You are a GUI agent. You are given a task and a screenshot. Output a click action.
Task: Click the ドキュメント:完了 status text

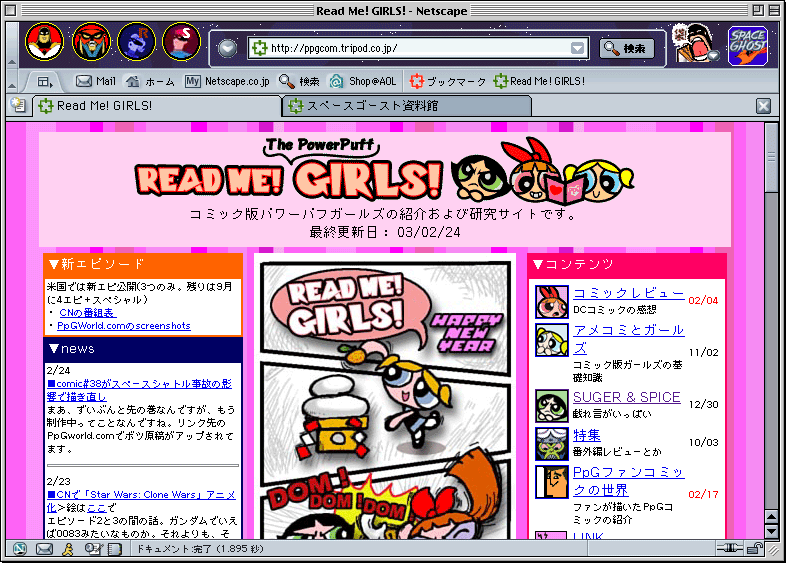coord(200,549)
